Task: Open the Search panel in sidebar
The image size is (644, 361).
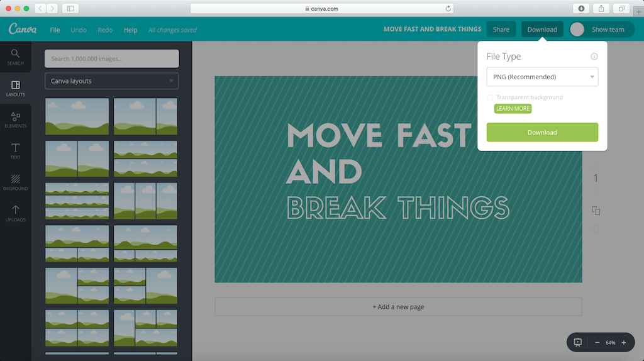Action: click(15, 57)
